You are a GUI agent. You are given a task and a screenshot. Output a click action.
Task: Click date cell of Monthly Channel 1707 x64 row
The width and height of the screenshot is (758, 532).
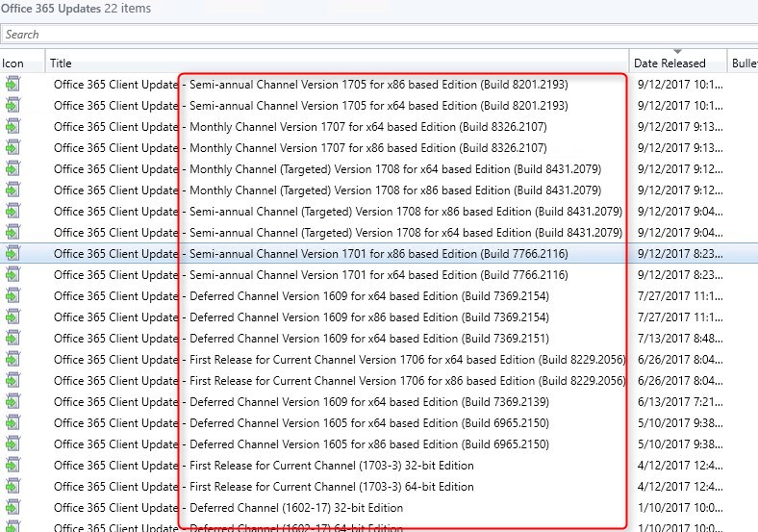pos(680,127)
